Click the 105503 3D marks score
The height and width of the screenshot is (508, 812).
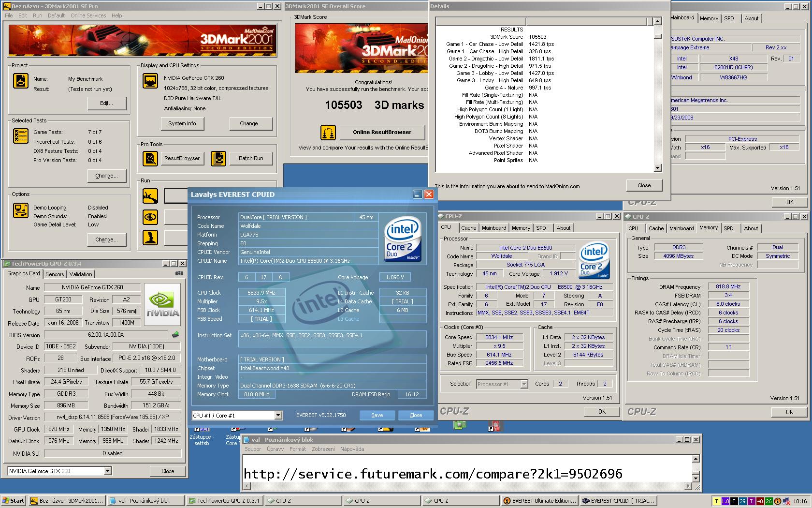(x=374, y=105)
